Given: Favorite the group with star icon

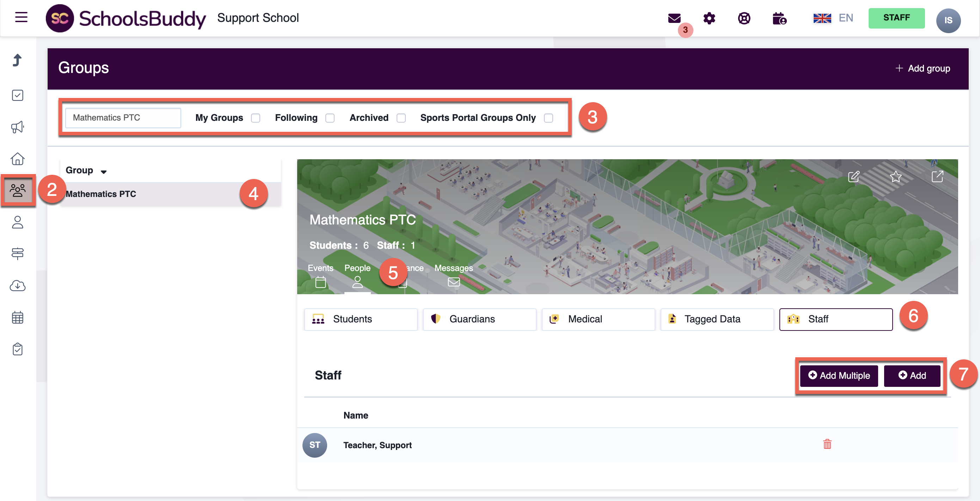Looking at the screenshot, I should coord(895,177).
